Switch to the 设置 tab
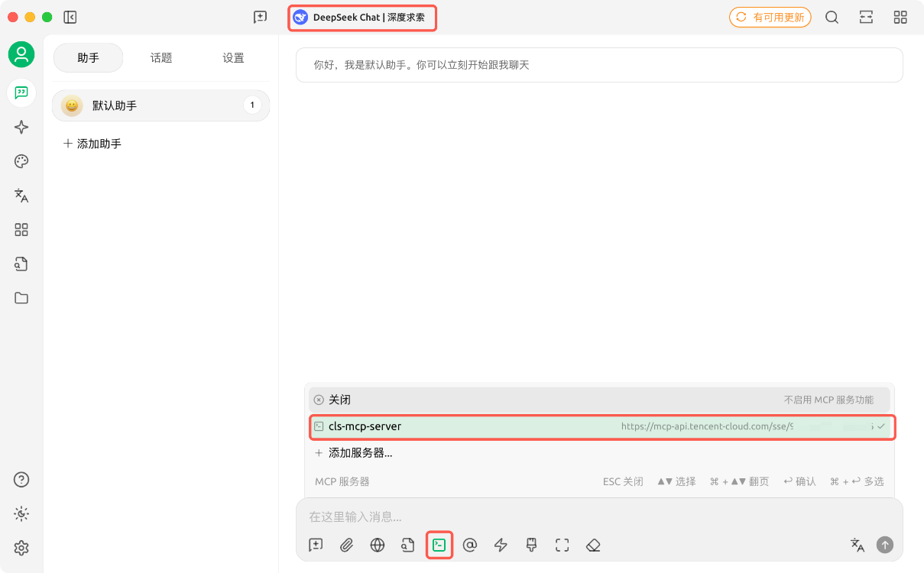This screenshot has width=924, height=573. pyautogui.click(x=234, y=57)
